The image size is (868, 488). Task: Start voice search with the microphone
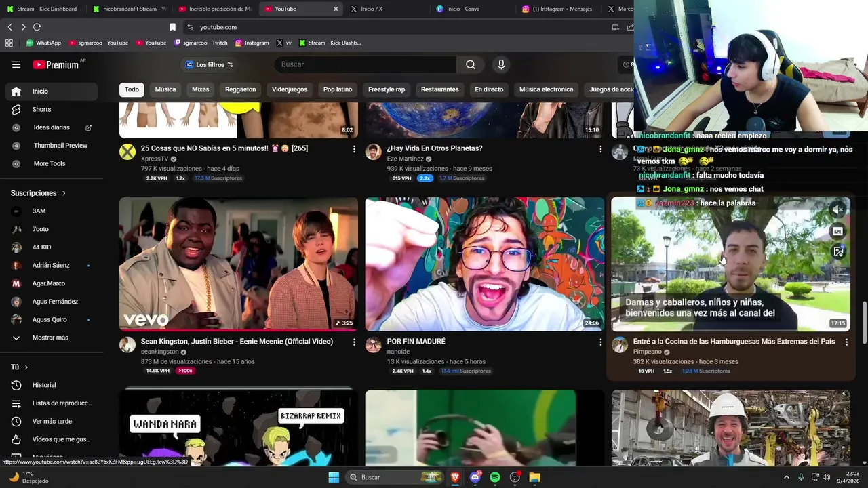pyautogui.click(x=501, y=64)
